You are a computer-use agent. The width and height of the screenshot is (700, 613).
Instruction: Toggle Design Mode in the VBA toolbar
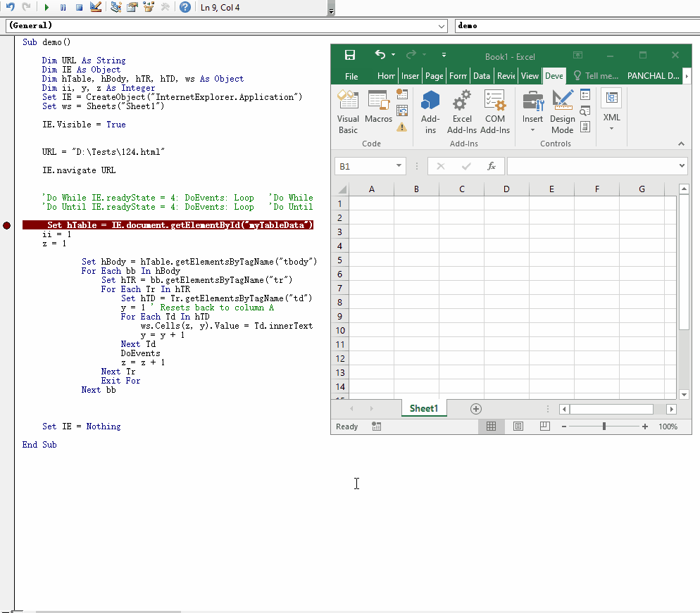95,7
